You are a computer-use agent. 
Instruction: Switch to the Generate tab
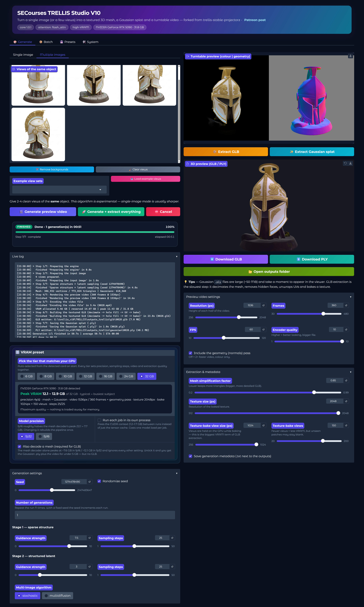(23, 42)
